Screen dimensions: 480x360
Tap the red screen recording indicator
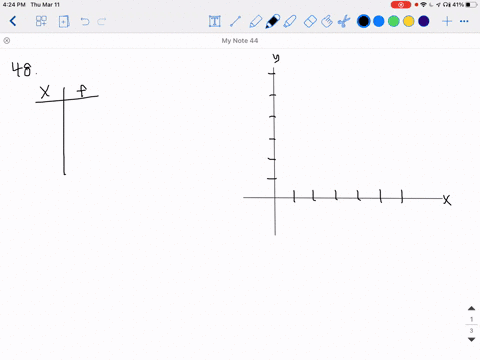click(x=401, y=5)
